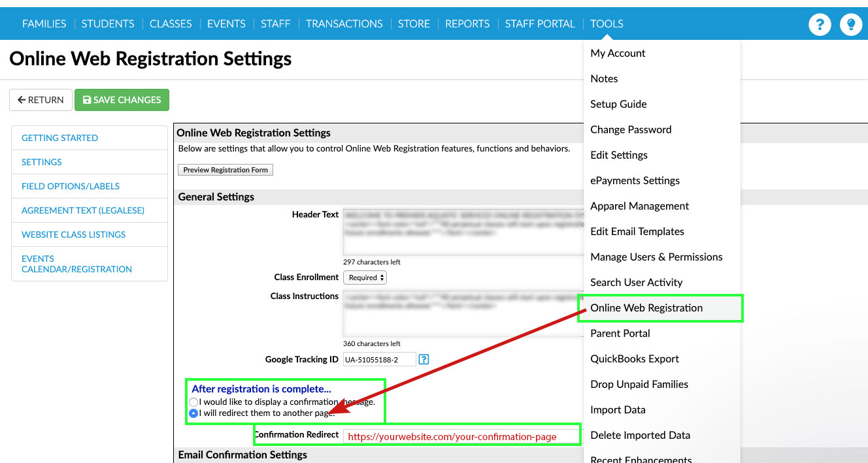Click the Confirmation Redirect URL field
The image size is (868, 463).
461,436
